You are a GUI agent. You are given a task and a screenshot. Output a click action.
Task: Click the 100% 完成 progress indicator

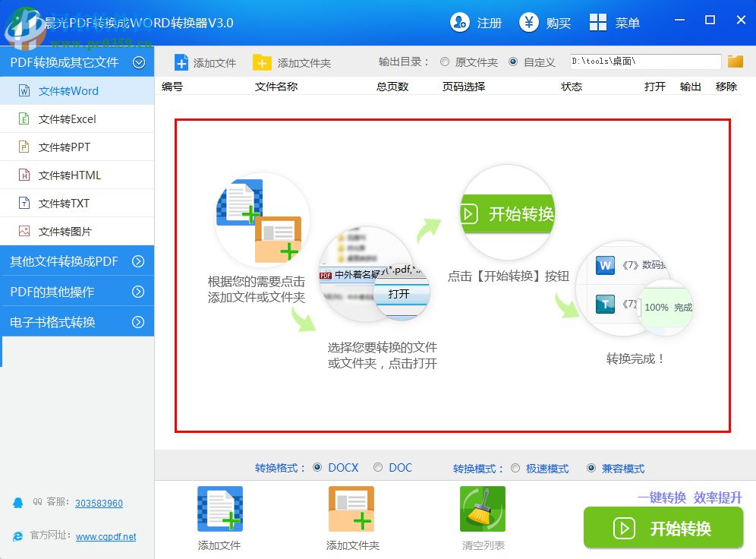(x=666, y=308)
